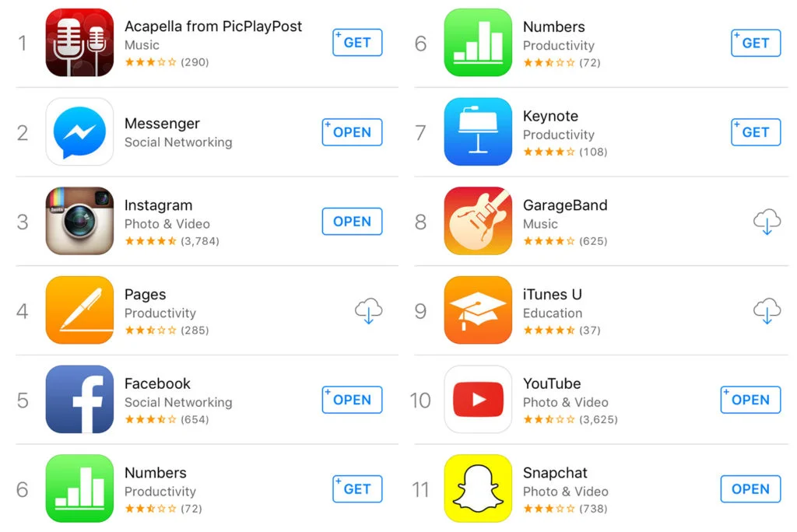Open the YouTube play-button icon
The height and width of the screenshot is (532, 797).
[477, 400]
